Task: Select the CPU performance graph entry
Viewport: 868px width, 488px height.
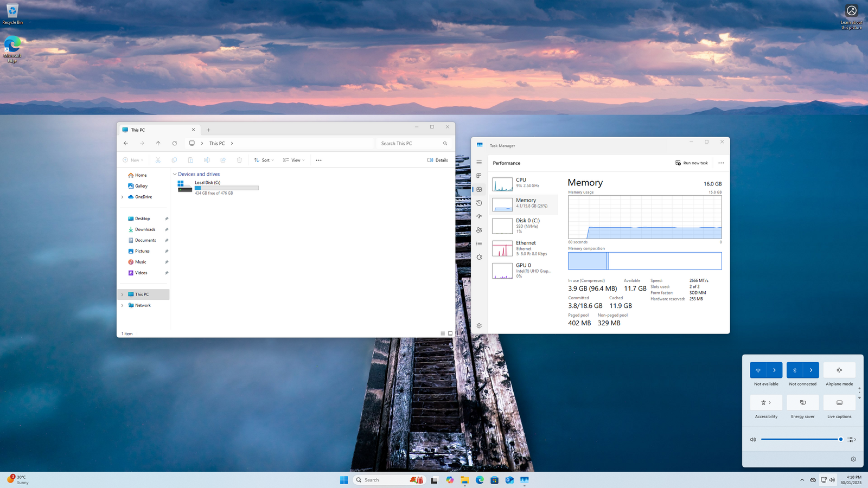Action: click(524, 183)
